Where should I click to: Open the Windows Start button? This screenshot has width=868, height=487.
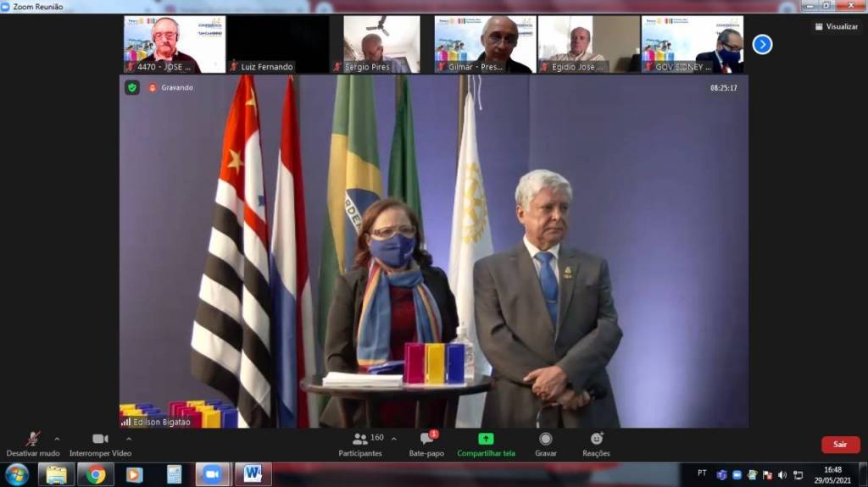coord(17,474)
